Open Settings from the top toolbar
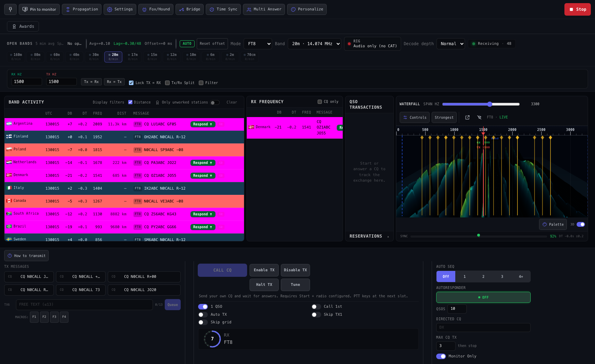 (120, 9)
